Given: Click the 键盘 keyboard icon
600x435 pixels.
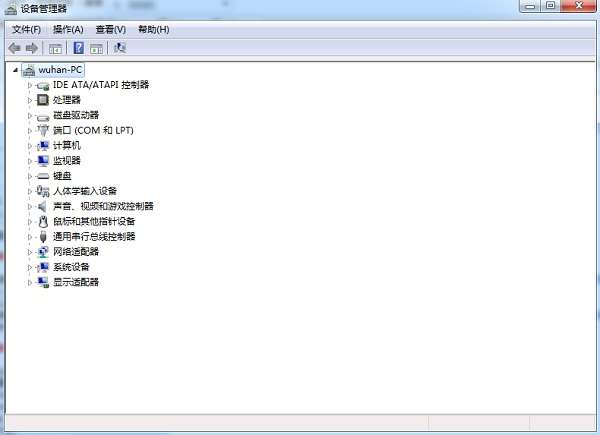Looking at the screenshot, I should click(43, 176).
